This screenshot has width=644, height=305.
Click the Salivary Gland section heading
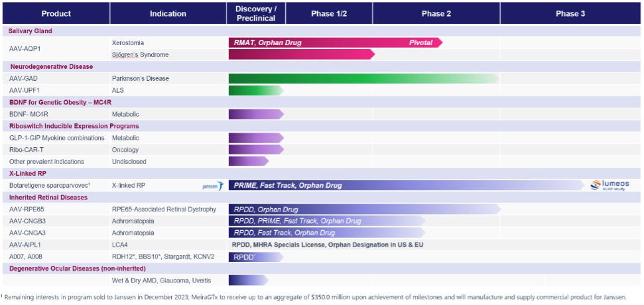click(31, 31)
